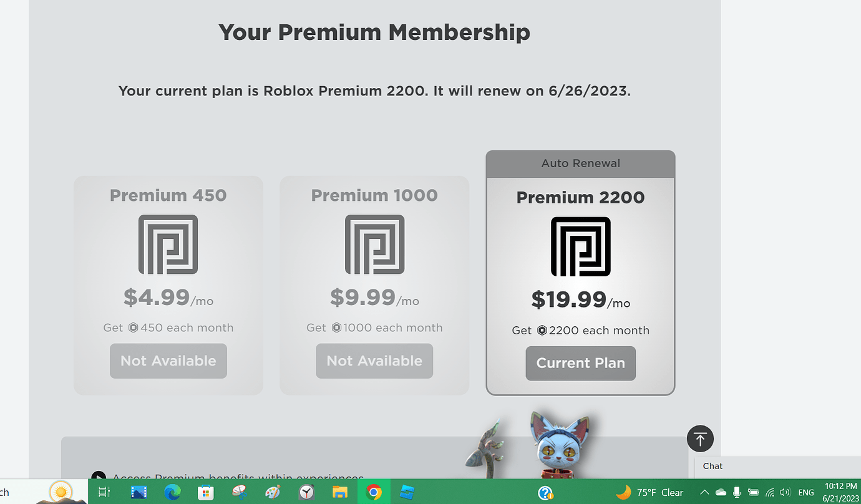Launch the Snipping Tool from the taskbar
861x504 pixels.
tap(240, 492)
